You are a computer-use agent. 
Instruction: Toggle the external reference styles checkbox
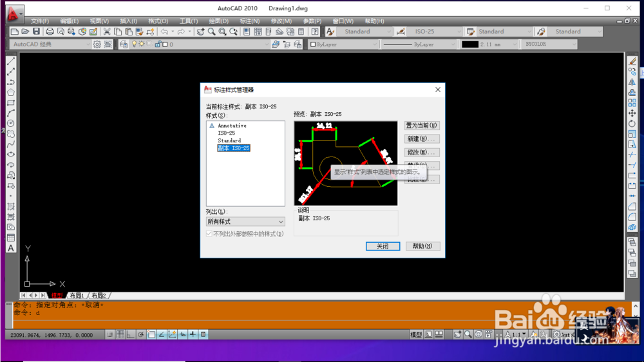click(209, 234)
